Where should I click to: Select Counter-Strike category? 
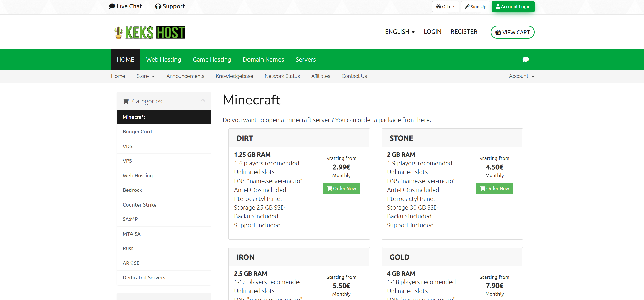pyautogui.click(x=164, y=205)
